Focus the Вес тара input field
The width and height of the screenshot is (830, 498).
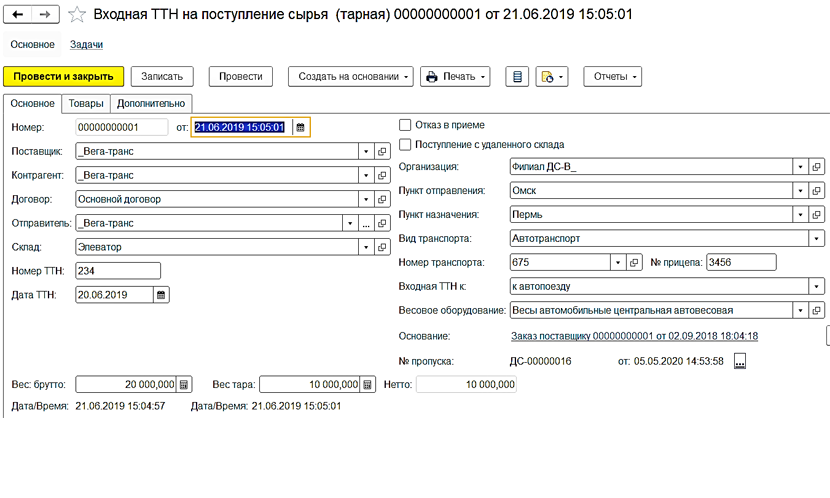point(309,385)
